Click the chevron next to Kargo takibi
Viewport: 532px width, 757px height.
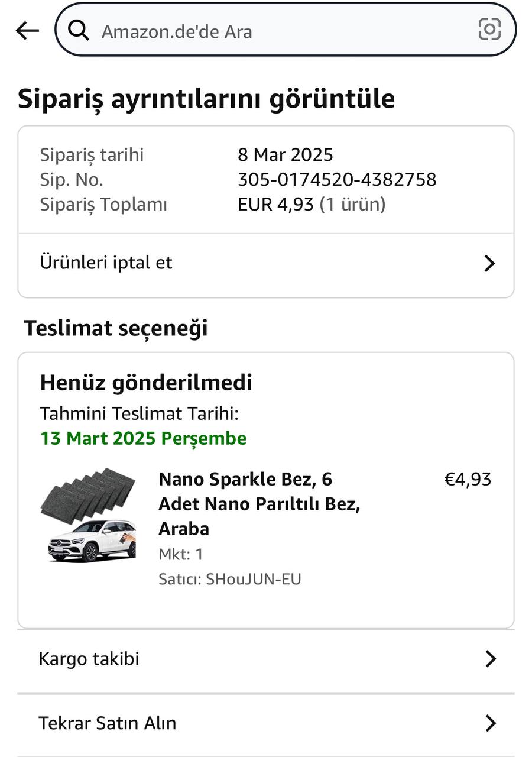(x=491, y=659)
